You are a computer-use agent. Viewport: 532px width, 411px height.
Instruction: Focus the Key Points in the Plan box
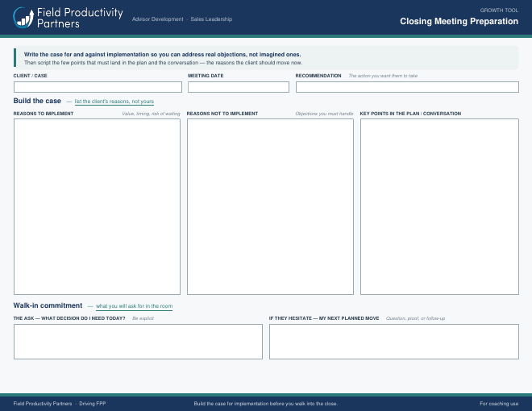point(439,206)
